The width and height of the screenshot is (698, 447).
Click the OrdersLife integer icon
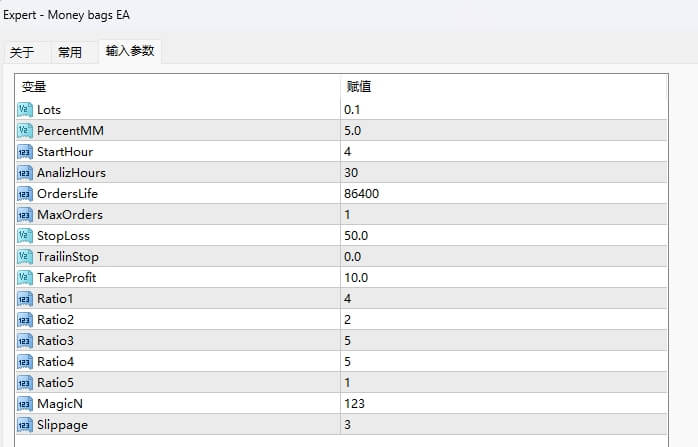click(25, 193)
